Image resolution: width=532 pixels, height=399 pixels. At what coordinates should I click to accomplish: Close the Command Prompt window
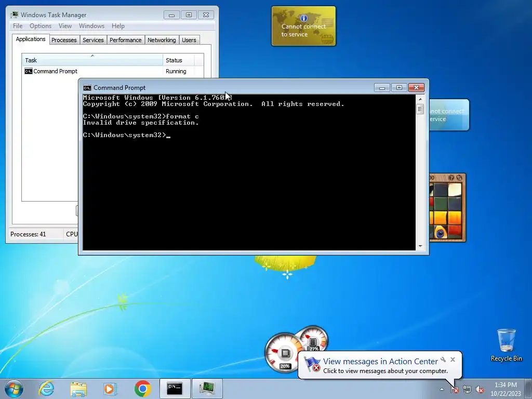pyautogui.click(x=416, y=88)
